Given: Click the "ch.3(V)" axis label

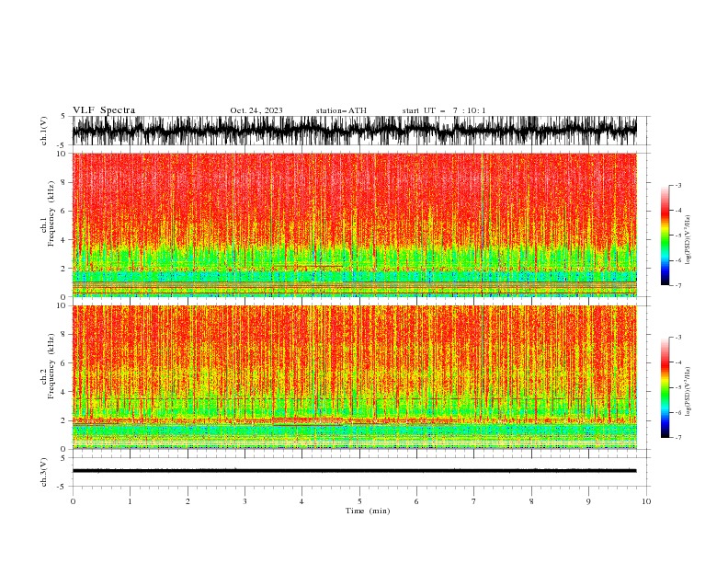Looking at the screenshot, I should point(44,472).
